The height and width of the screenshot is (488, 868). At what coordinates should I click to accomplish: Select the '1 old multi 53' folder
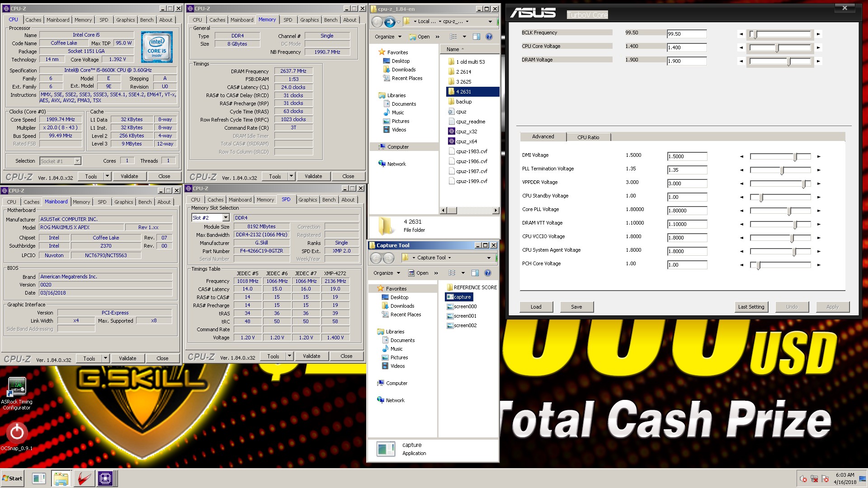(x=466, y=62)
